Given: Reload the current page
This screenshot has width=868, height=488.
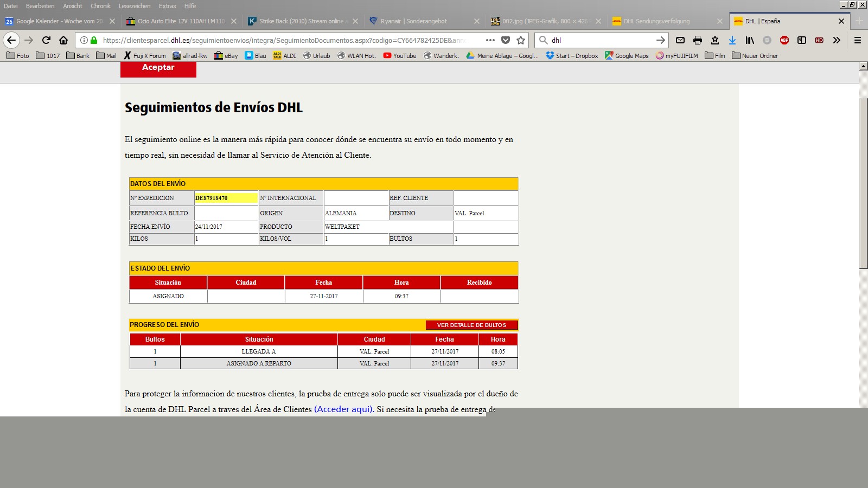Looking at the screenshot, I should (x=46, y=40).
